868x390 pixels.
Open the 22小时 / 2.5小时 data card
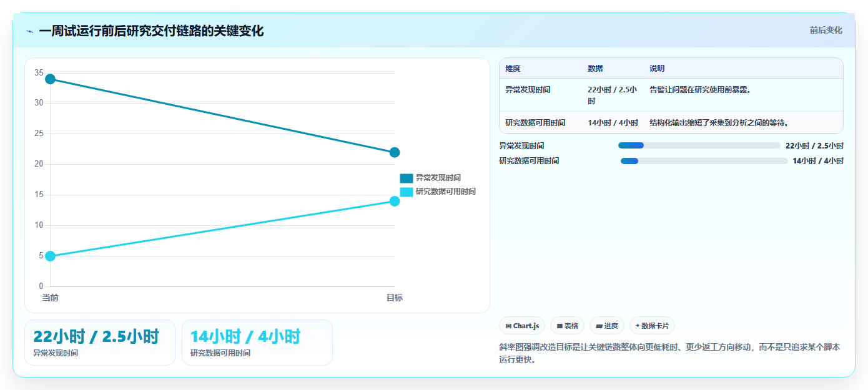(100, 343)
